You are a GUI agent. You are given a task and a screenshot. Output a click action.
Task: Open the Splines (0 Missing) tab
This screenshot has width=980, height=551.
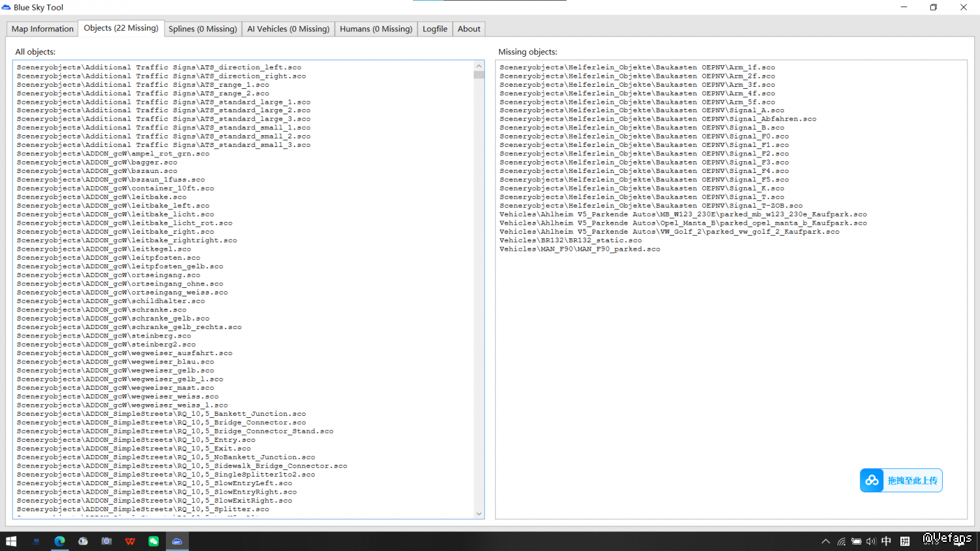203,29
